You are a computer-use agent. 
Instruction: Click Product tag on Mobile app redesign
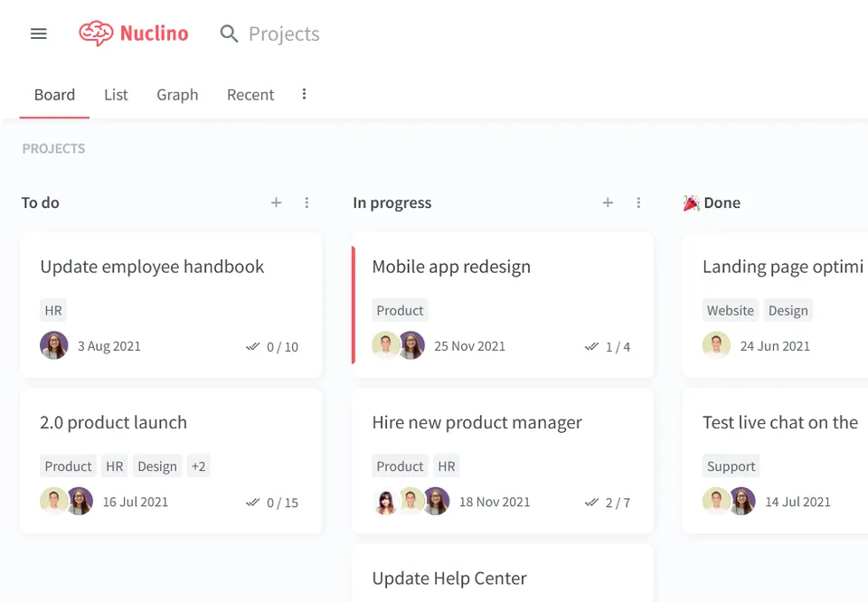tap(400, 310)
